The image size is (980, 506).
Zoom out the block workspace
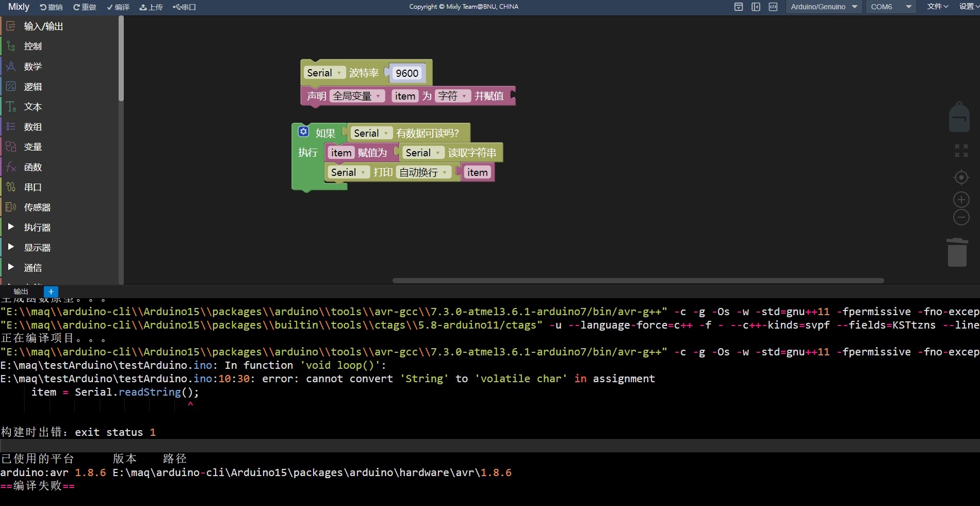(961, 217)
